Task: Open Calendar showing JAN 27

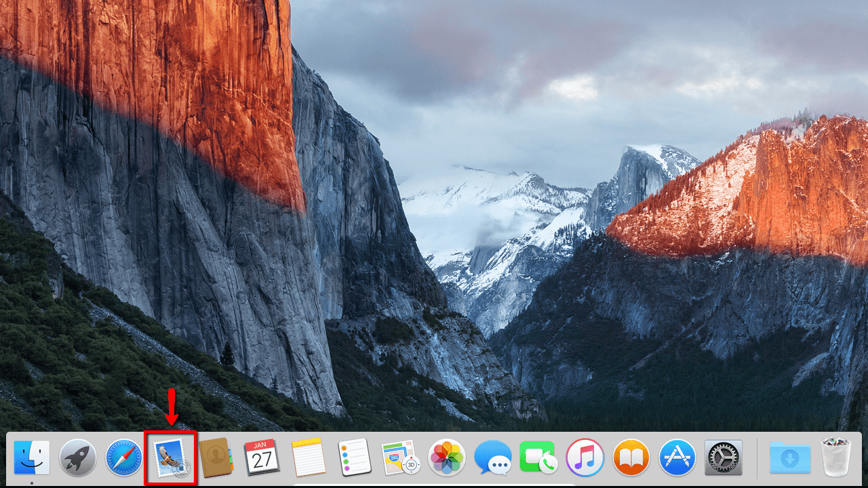Action: tap(262, 457)
